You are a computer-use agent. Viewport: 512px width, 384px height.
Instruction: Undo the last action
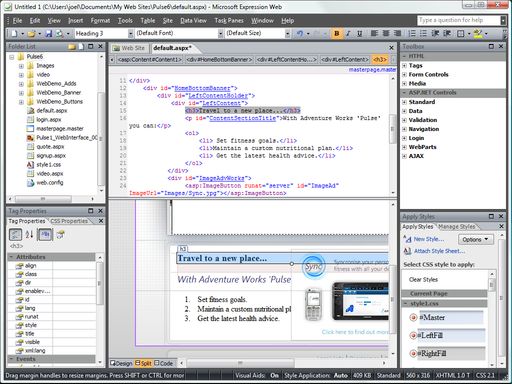(300, 34)
